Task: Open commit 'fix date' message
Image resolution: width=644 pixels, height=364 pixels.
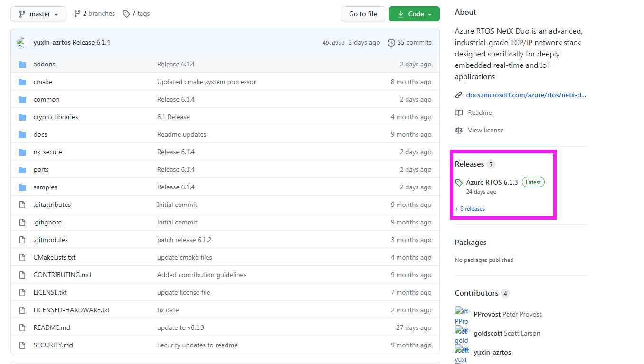Action: 168,310
